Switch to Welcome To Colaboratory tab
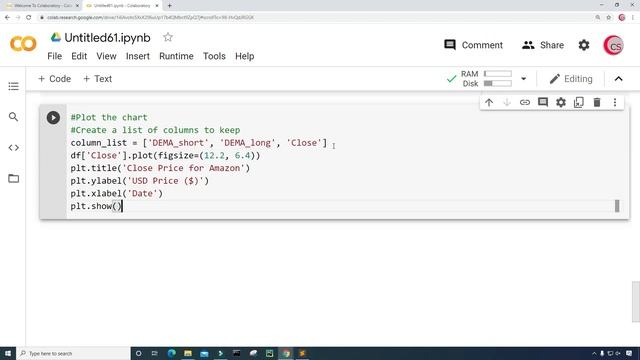This screenshot has width=640, height=360. (42, 6)
